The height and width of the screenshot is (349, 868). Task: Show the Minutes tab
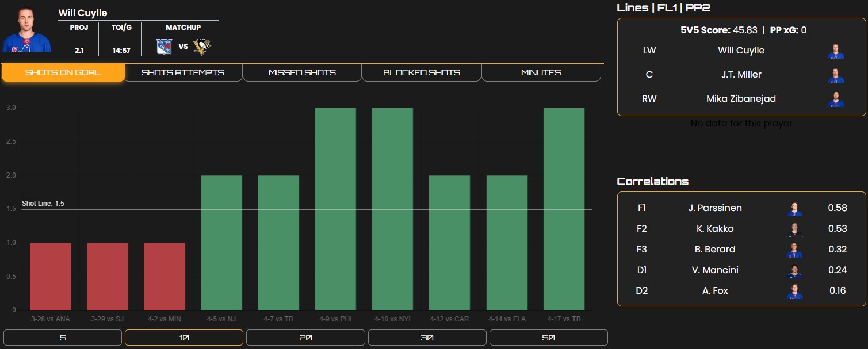pos(541,72)
